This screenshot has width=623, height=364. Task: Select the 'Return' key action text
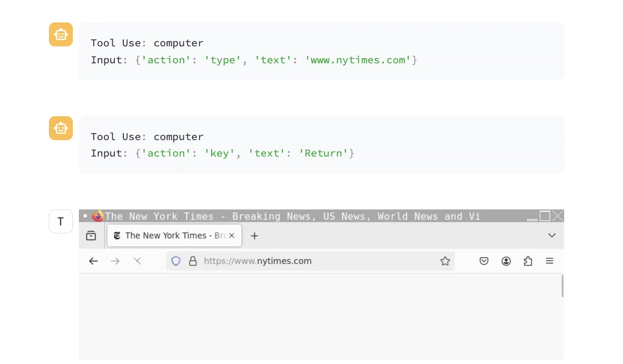tap(323, 153)
